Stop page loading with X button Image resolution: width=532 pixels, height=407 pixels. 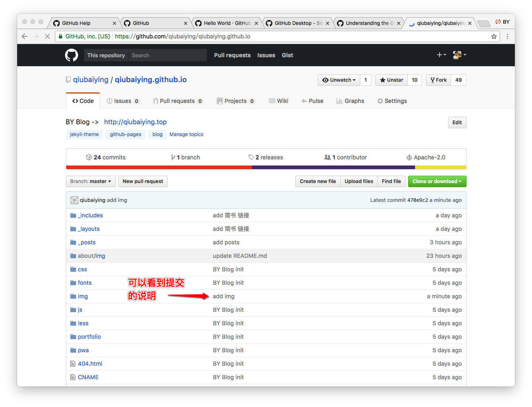point(47,36)
